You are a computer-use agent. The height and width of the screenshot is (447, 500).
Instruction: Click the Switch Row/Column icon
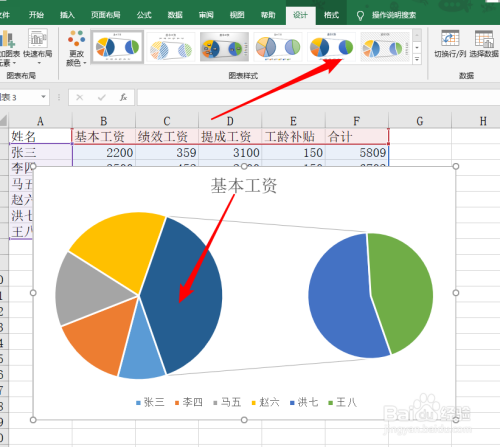pyautogui.click(x=450, y=38)
